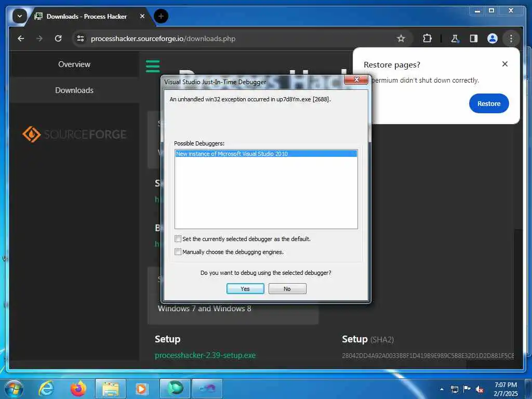The image size is (532, 399).
Task: Open the Downloads sidebar item
Action: (x=74, y=90)
